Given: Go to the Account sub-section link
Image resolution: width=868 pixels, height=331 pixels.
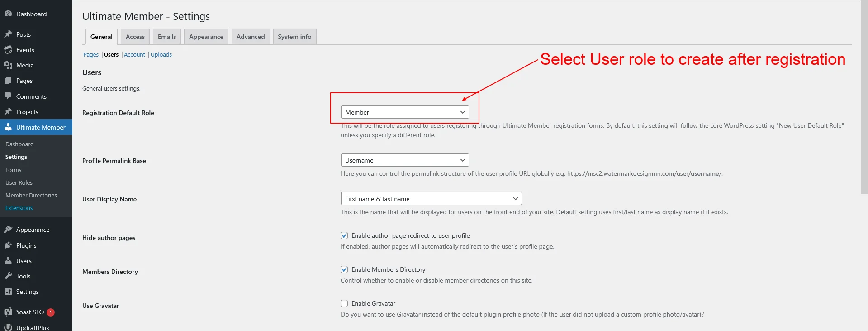Looking at the screenshot, I should click(134, 54).
